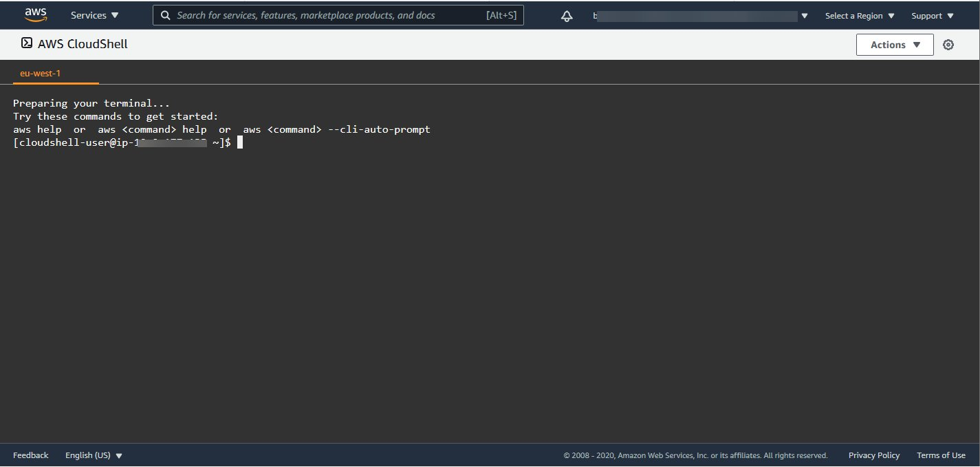Open the account name dropdown
The height and width of the screenshot is (467, 980).
pyautogui.click(x=698, y=15)
